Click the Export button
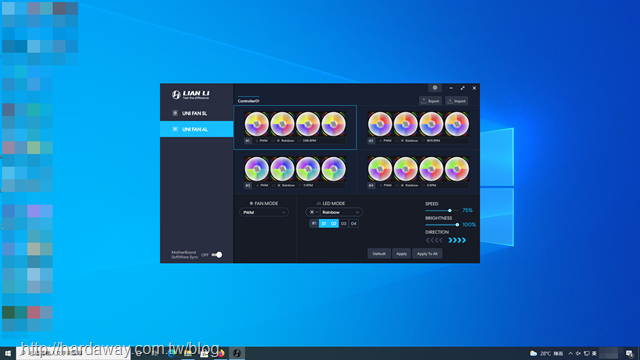This screenshot has width=640, height=360. click(x=430, y=101)
